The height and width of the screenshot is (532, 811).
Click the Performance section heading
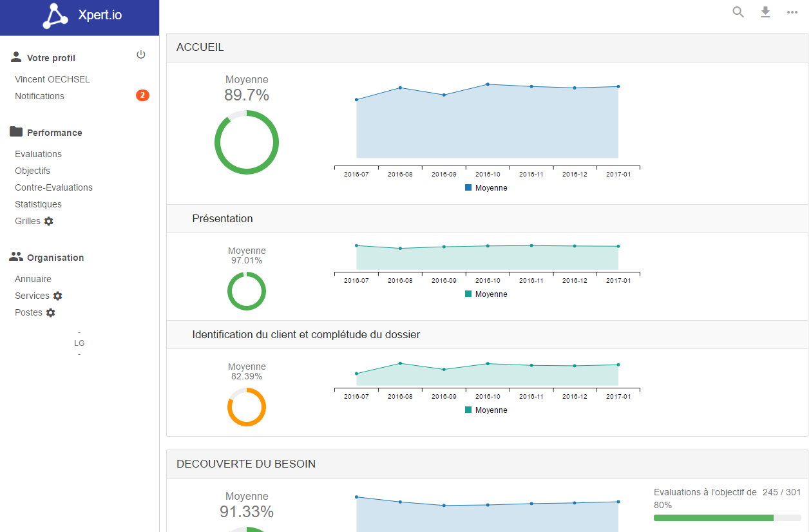(x=55, y=133)
